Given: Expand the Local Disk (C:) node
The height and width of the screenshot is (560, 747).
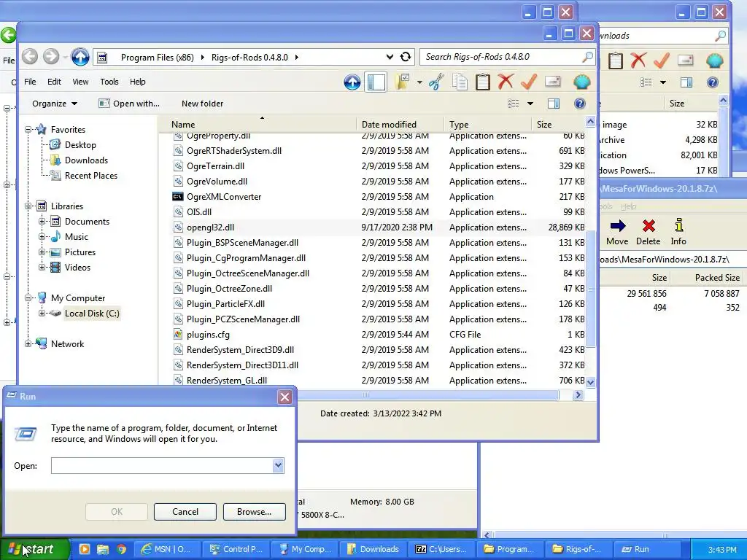Looking at the screenshot, I should [x=42, y=314].
